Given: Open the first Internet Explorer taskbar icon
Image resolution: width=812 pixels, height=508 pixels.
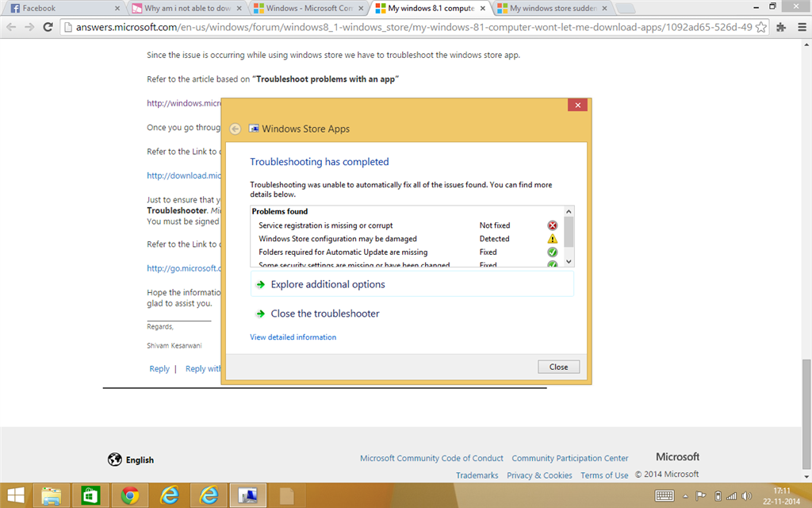Looking at the screenshot, I should (x=169, y=495).
